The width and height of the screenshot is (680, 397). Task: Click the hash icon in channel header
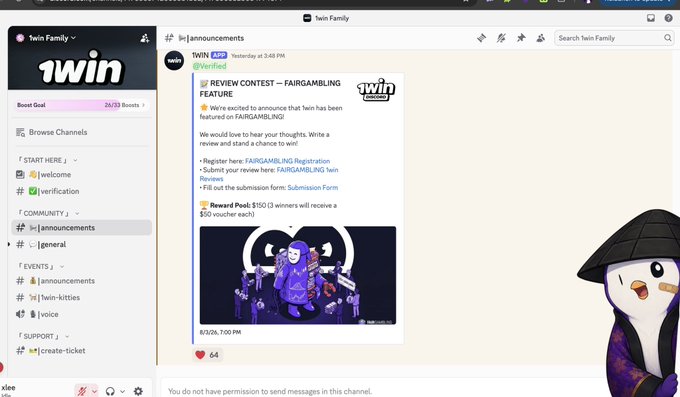(169, 38)
